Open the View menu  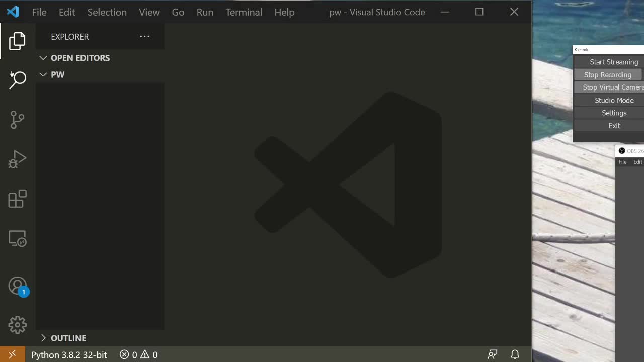[x=149, y=12]
